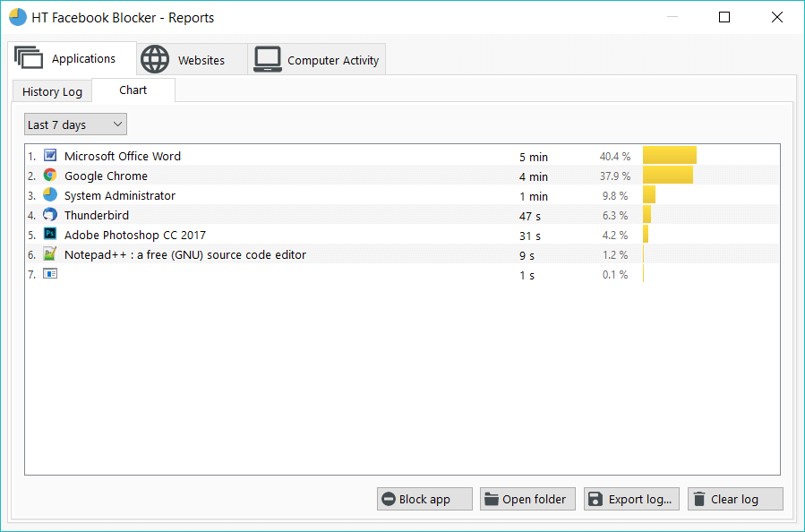Click the 4 min duration value
This screenshot has width=805, height=532.
(x=534, y=176)
